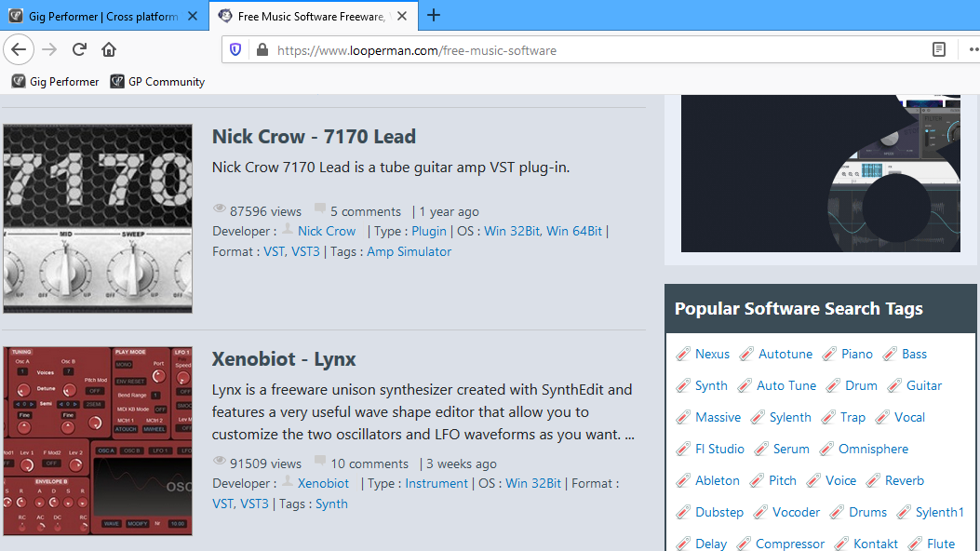This screenshot has height=551, width=980.
Task: Click the '5 comments' count text
Action: [x=366, y=212]
